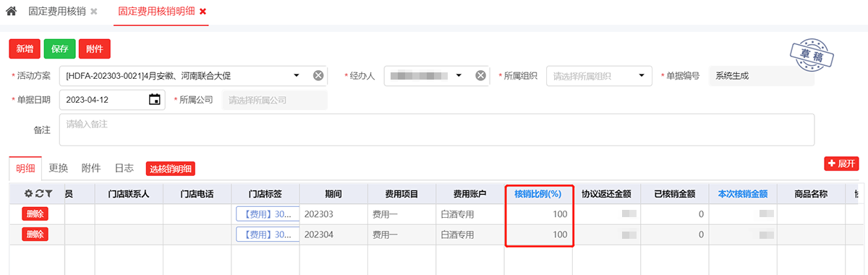Delete the 202303 row
Viewport: 868px width, 275px height.
tap(35, 214)
